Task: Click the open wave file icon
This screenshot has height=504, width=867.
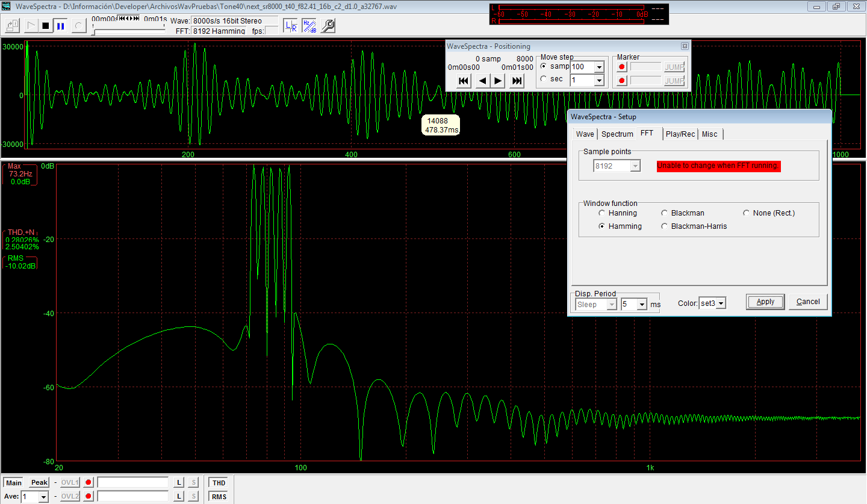Action: click(13, 26)
